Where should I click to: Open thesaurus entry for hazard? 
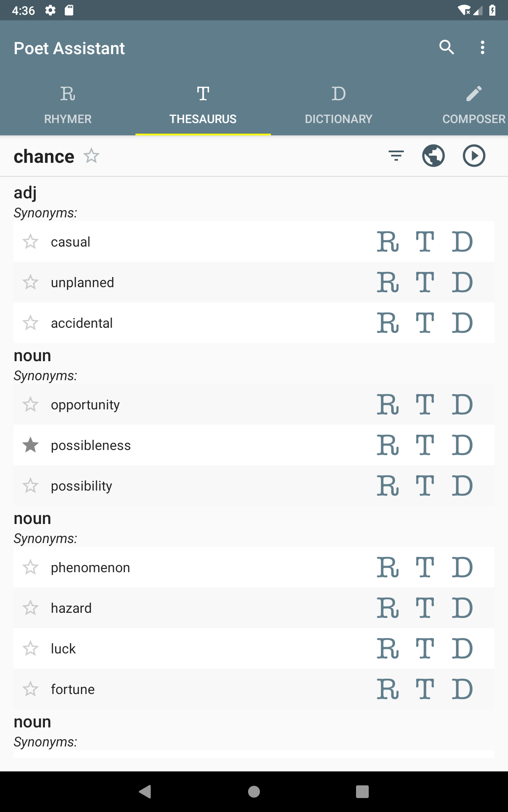pos(425,608)
